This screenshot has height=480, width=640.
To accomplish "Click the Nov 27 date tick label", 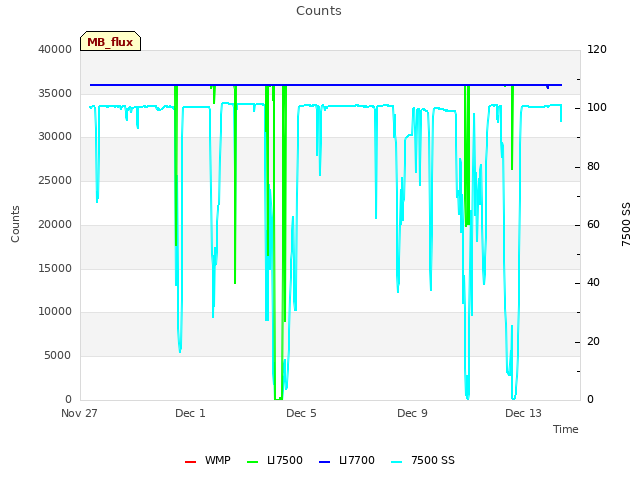I will click(x=79, y=413).
